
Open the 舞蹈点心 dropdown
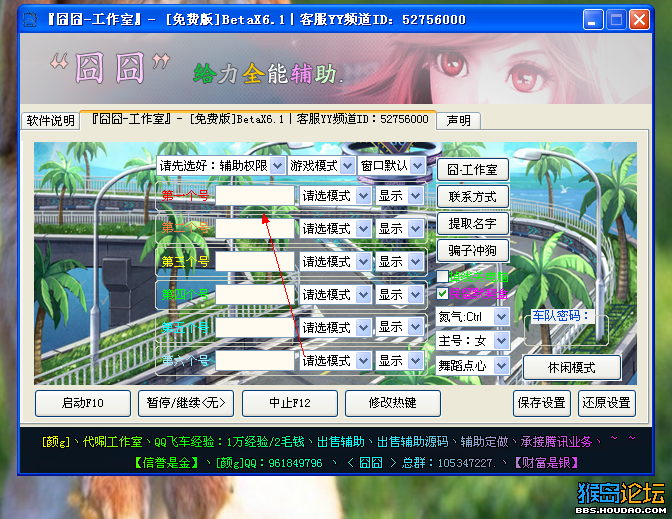pos(473,366)
